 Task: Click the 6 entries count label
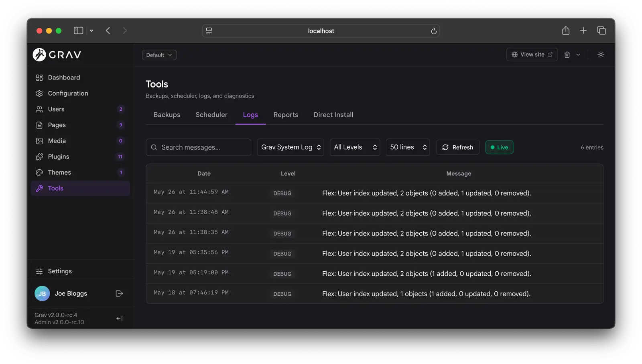(x=592, y=148)
